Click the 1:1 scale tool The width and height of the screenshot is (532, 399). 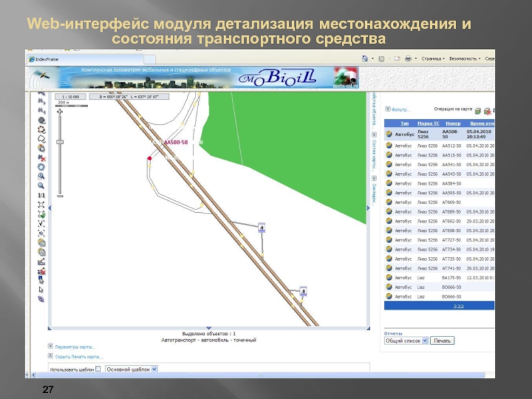pos(41,196)
